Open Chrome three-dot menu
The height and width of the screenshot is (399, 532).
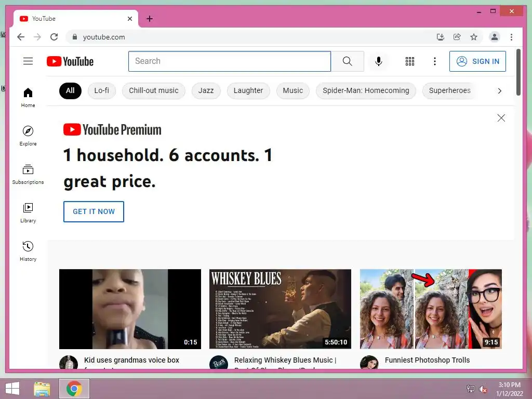coord(511,37)
